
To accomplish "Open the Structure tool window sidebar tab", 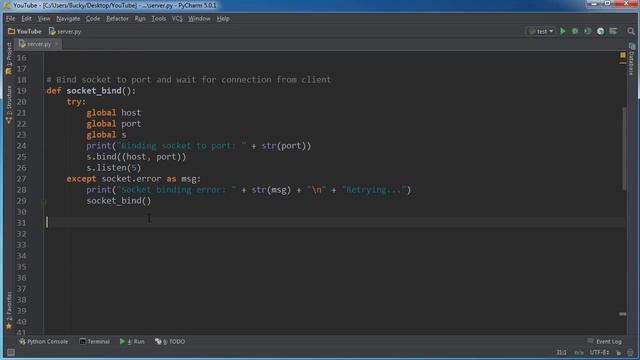I will click(x=9, y=104).
